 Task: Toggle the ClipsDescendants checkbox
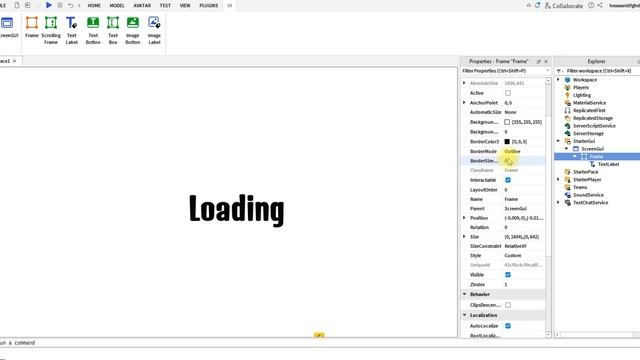508,305
